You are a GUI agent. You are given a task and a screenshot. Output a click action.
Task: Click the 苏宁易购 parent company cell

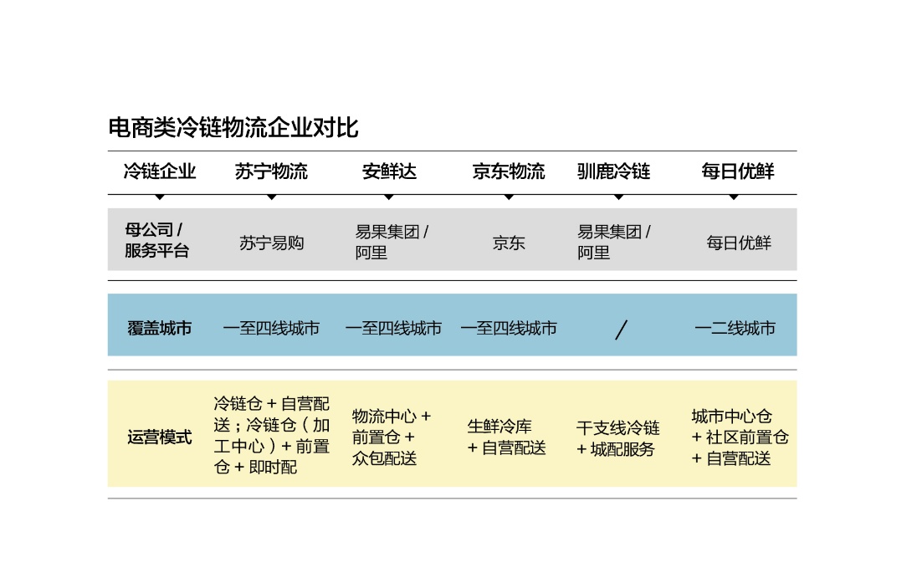click(271, 243)
